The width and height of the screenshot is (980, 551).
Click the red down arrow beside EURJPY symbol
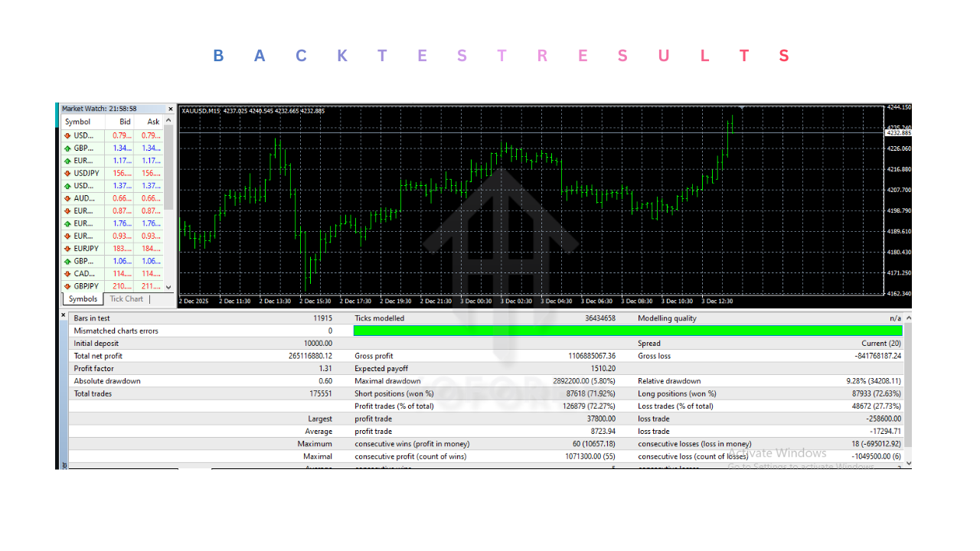[x=67, y=248]
